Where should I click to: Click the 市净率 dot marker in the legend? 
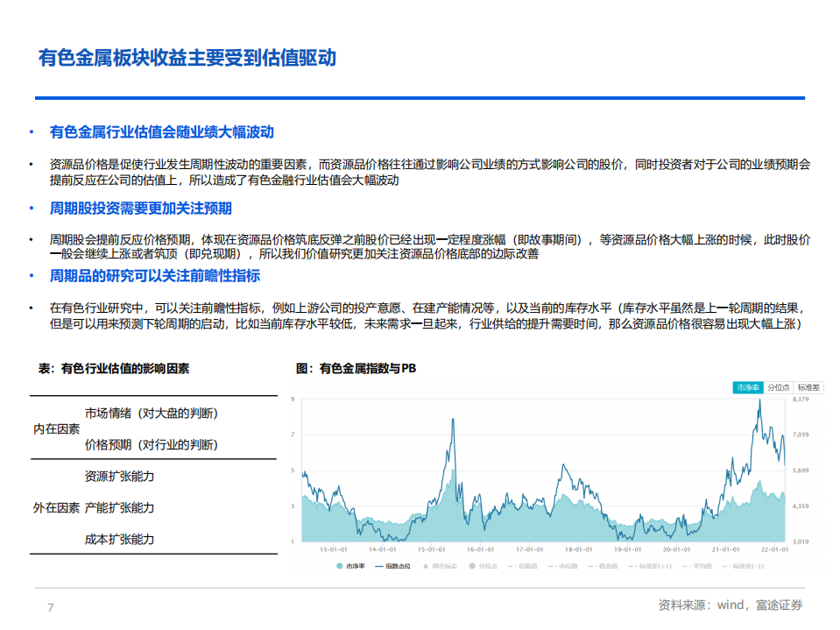point(342,567)
